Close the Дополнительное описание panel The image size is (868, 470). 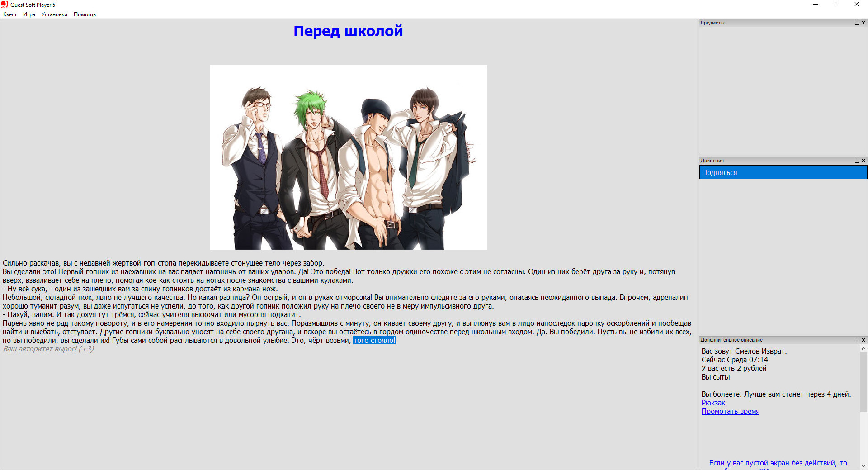(x=863, y=340)
